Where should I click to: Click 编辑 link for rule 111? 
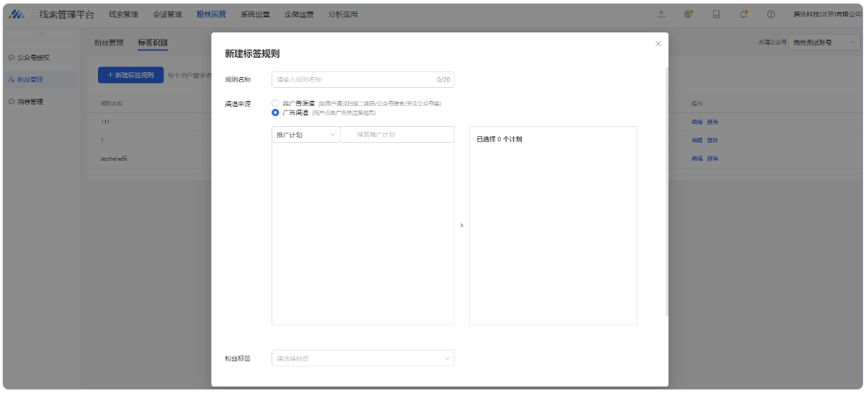(697, 122)
